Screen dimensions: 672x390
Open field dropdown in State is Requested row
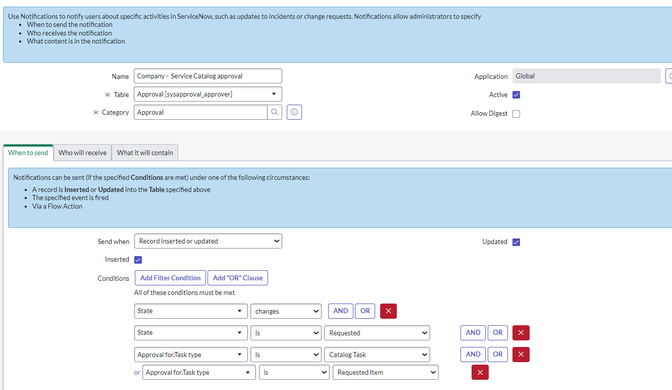pos(191,333)
